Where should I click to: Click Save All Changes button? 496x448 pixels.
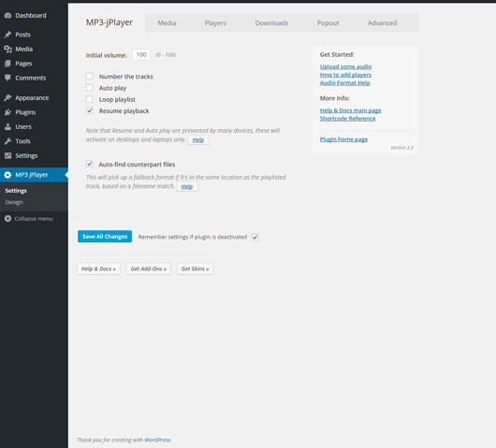point(105,237)
